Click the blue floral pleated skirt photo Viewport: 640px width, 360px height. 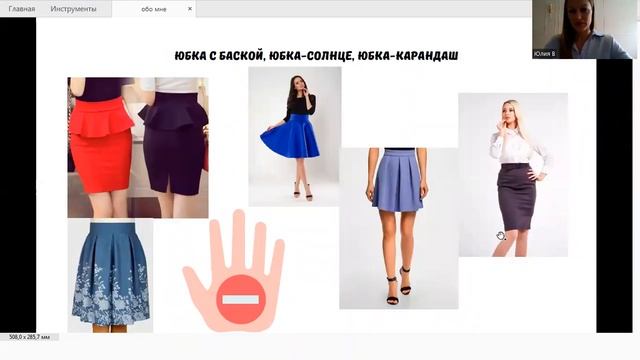110,276
